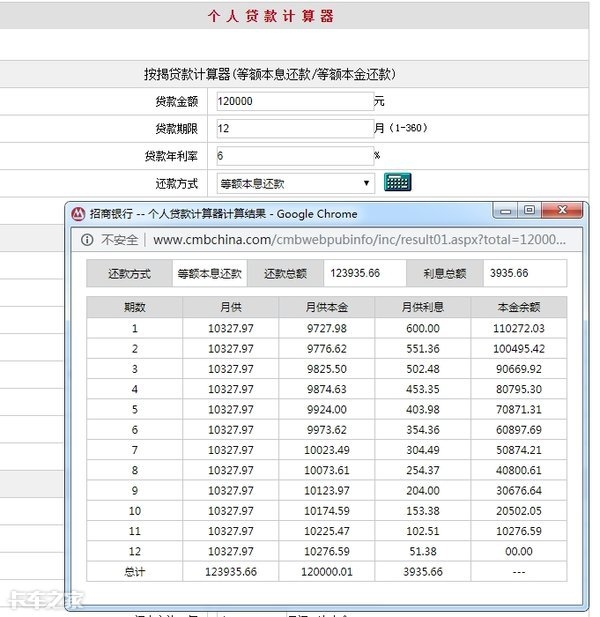Click interest 453.35 in period 4
The image size is (600, 617).
pyautogui.click(x=423, y=389)
